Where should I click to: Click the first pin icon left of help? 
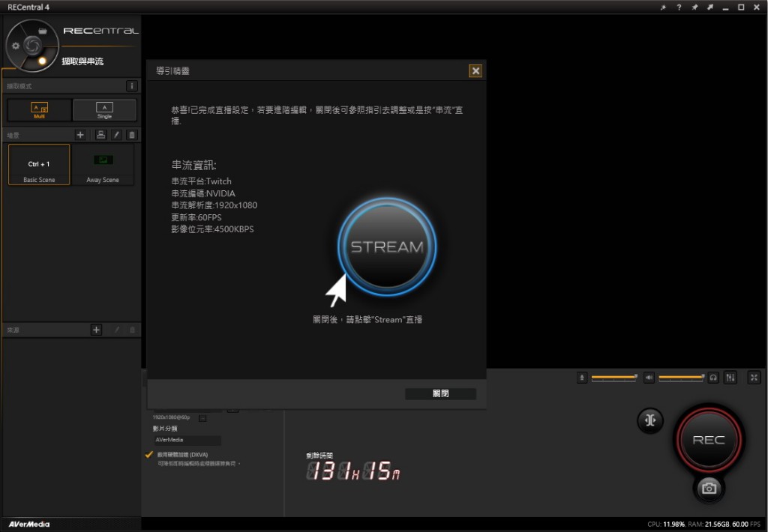663,7
